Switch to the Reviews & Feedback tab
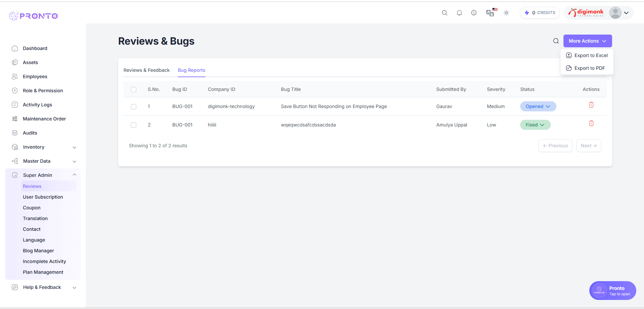Viewport: 644px width, 309px height. point(147,70)
